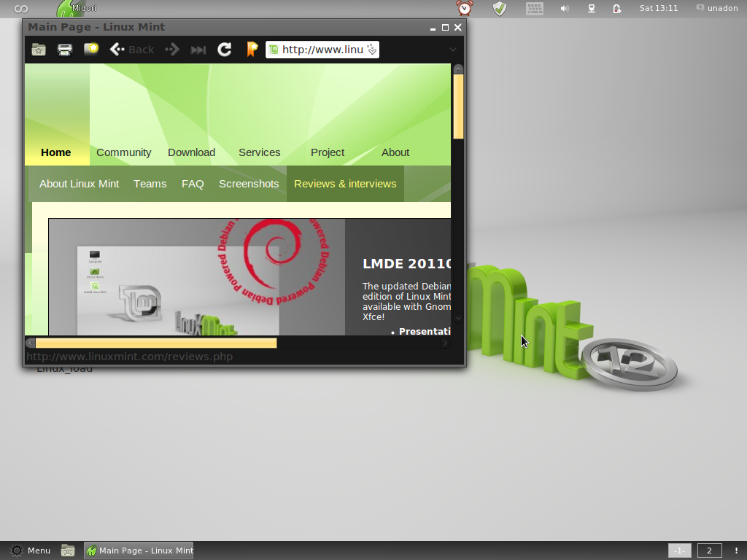This screenshot has width=747, height=560.
Task: Click the Midori launcher icon in top panel
Action: click(x=71, y=9)
